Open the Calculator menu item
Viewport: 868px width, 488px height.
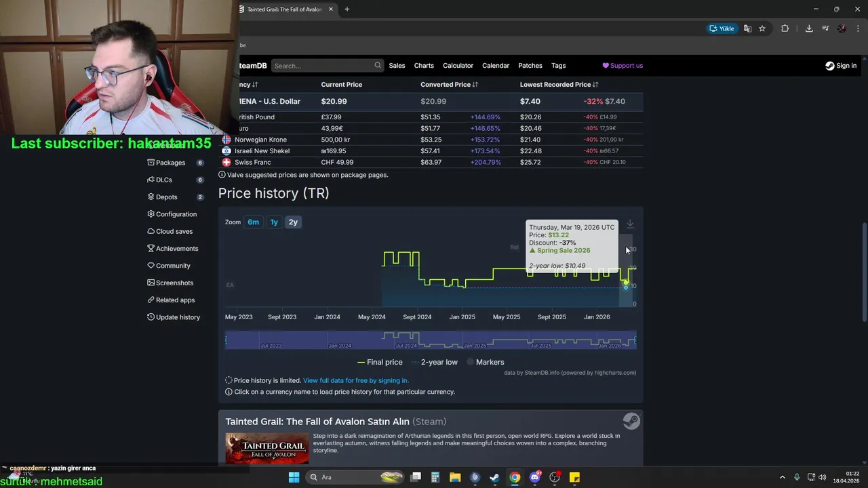(x=458, y=66)
